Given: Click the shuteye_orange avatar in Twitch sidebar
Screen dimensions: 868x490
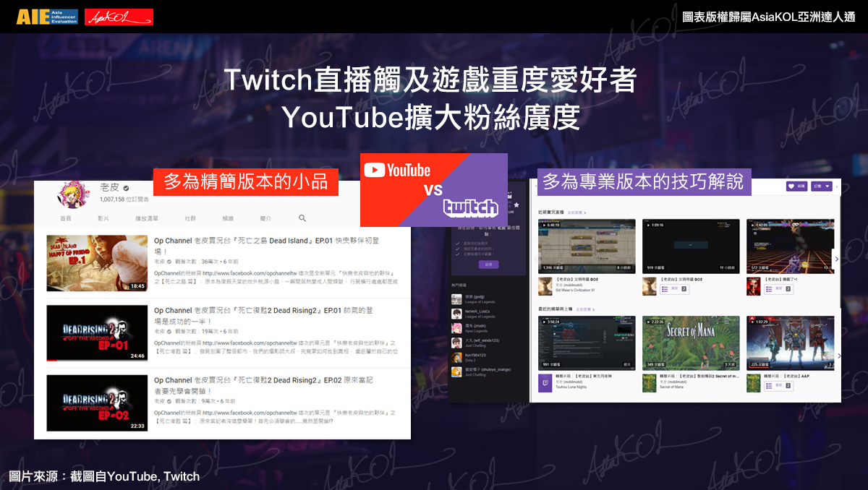Looking at the screenshot, I should (456, 371).
